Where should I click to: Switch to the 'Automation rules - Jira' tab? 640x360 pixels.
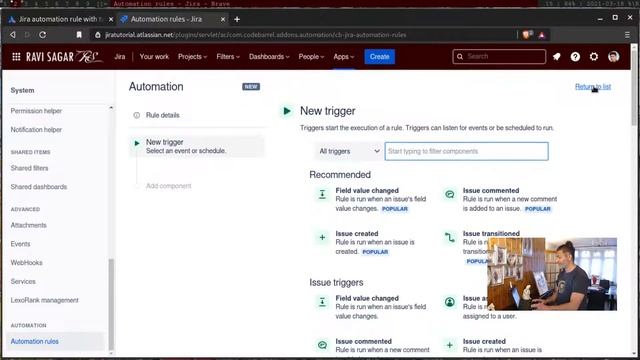coord(171,19)
